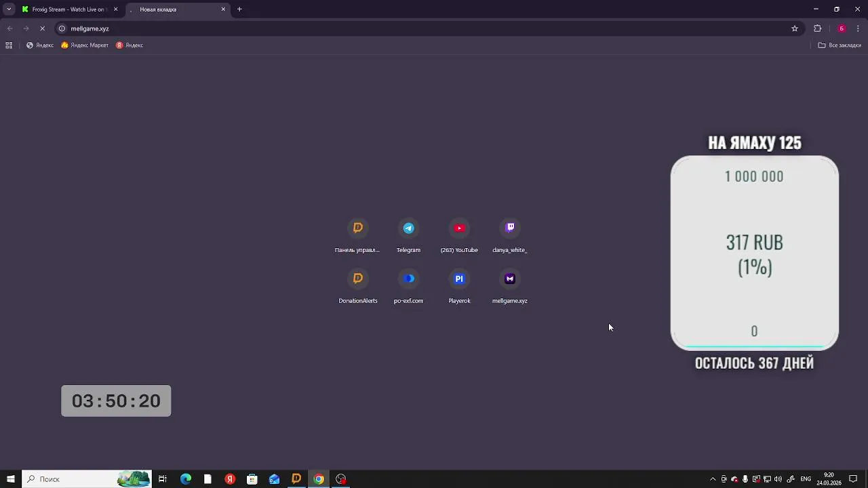Show hidden system tray icons
The height and width of the screenshot is (488, 868).
pyautogui.click(x=713, y=479)
